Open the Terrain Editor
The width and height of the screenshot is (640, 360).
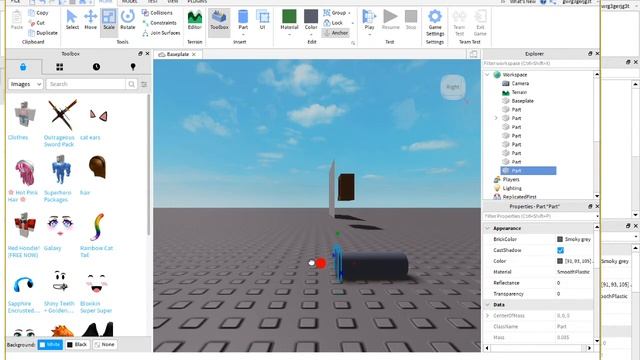tap(194, 20)
